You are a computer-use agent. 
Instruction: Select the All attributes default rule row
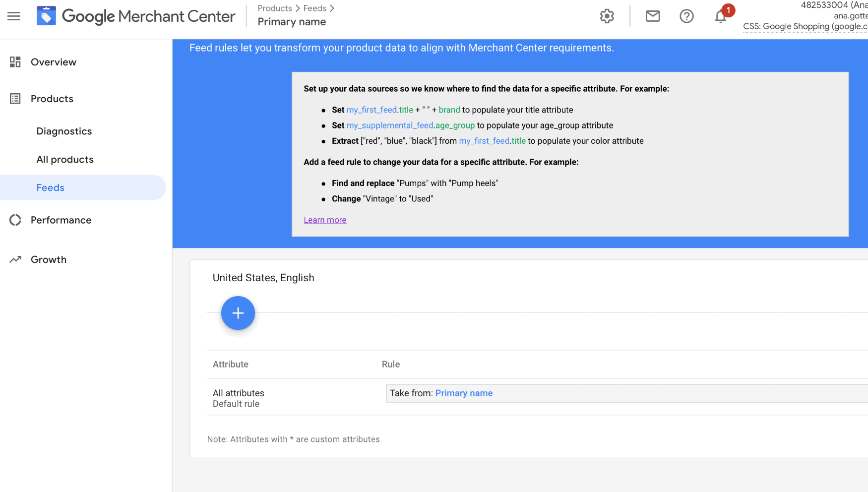click(239, 398)
